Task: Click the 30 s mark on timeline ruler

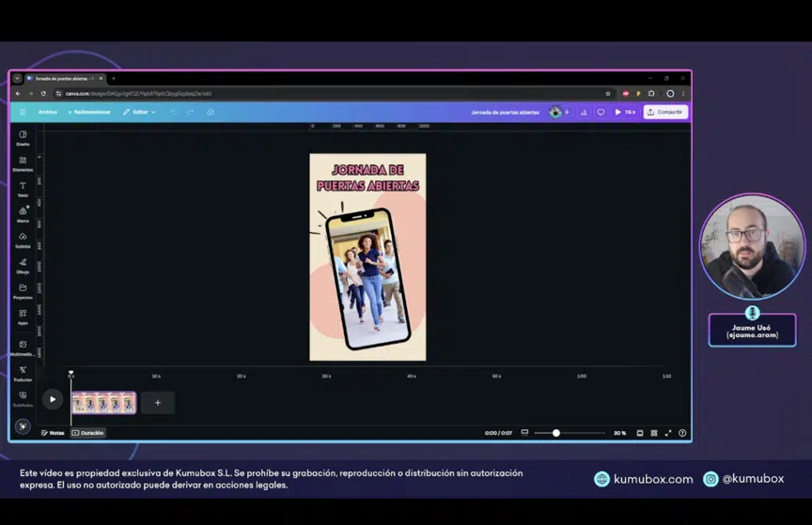Action: [326, 376]
